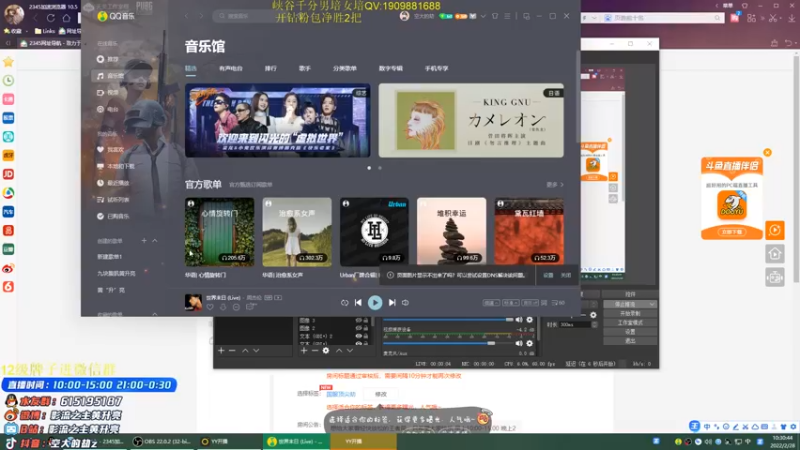The width and height of the screenshot is (800, 450).
Task: Mute the lower OBS mixer channel
Action: (x=519, y=343)
